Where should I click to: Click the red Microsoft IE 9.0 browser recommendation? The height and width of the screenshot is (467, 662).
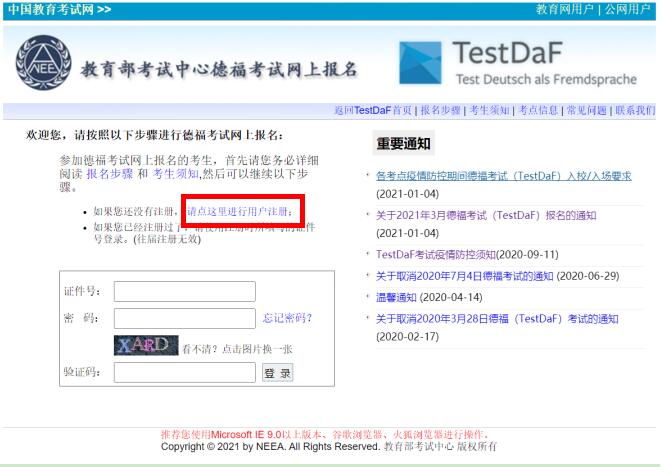(x=324, y=434)
